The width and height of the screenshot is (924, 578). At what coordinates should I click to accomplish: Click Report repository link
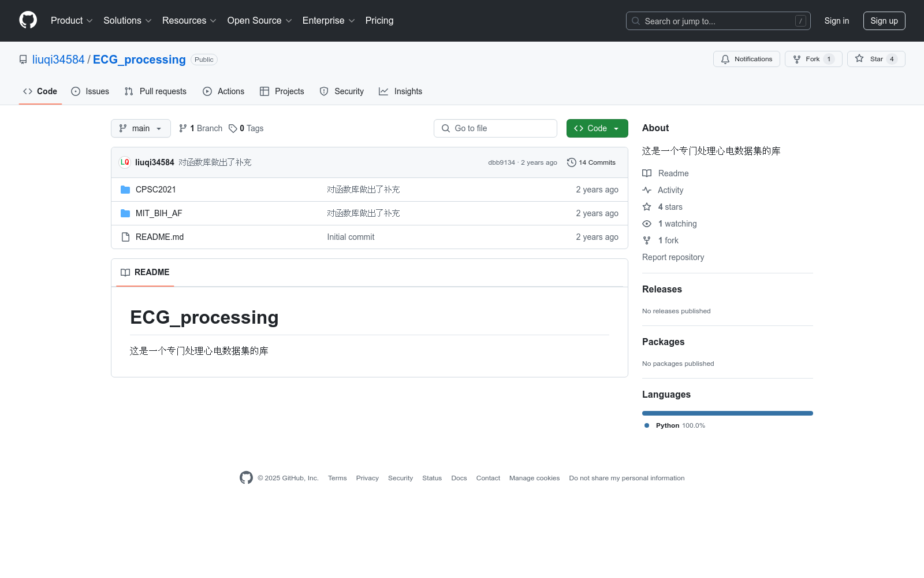tap(673, 257)
